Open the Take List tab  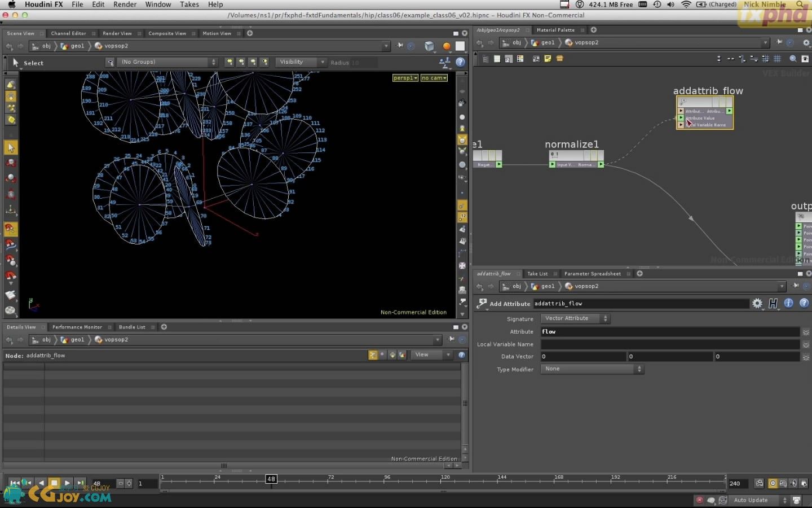pos(537,274)
